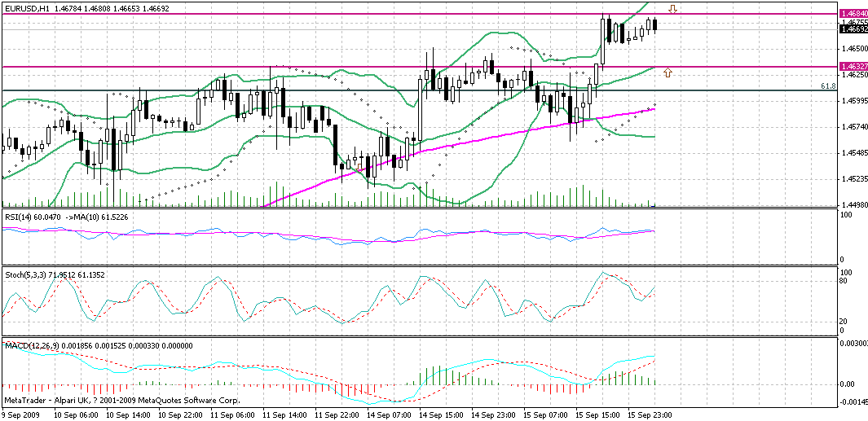Click the 14 Sep 15:00 time label
Image resolution: width=868 pixels, height=421 pixels.
click(x=441, y=414)
